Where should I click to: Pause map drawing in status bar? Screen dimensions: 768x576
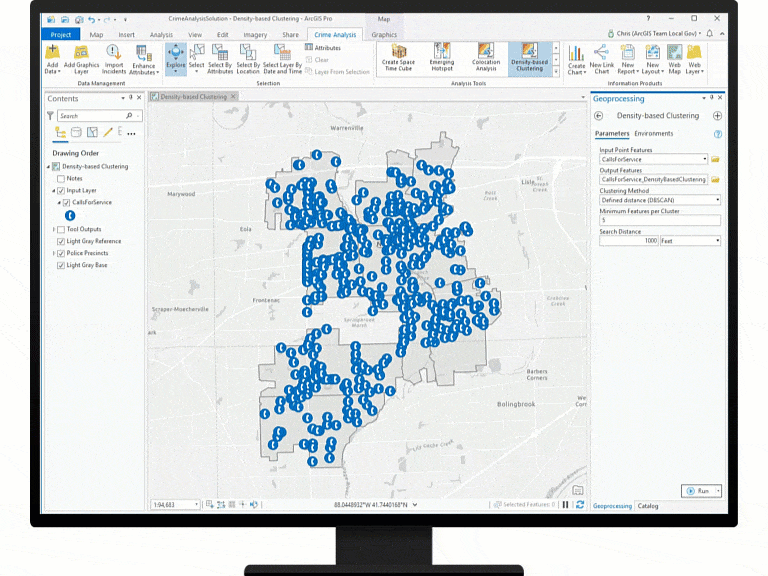pyautogui.click(x=565, y=504)
